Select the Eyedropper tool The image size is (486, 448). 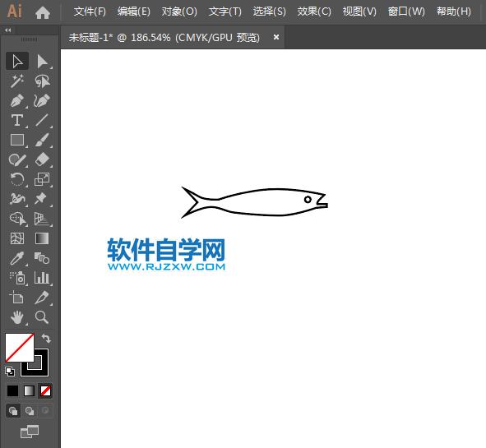17,258
